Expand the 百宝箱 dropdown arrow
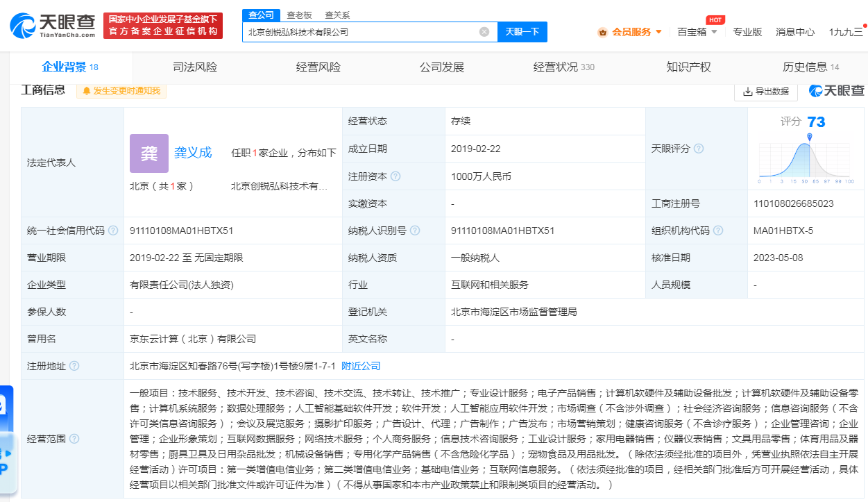 click(715, 32)
